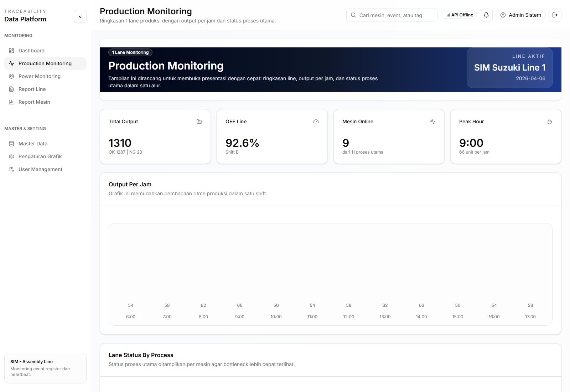This screenshot has width=570, height=392.
Task: Open Dashboard menu item
Action: click(x=45, y=51)
